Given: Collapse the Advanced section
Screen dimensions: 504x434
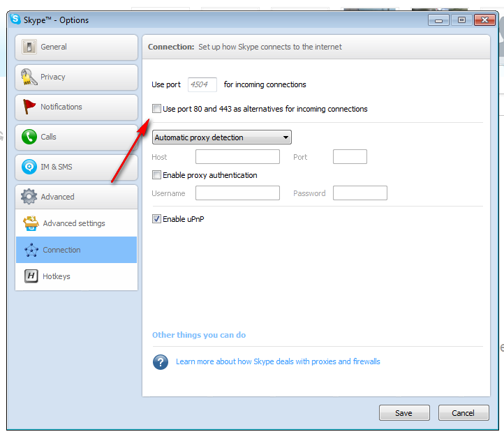Looking at the screenshot, I should point(77,197).
